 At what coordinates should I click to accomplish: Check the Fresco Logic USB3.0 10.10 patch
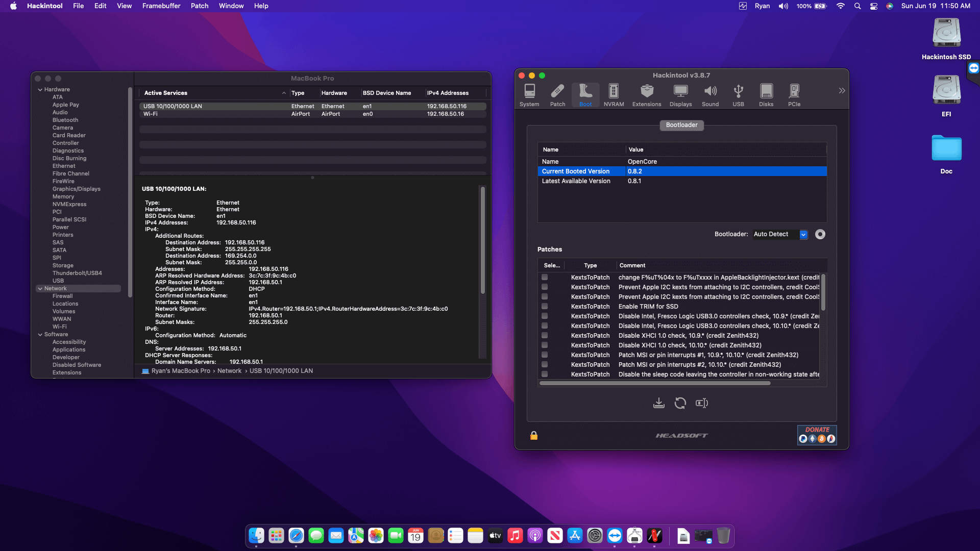coord(545,325)
